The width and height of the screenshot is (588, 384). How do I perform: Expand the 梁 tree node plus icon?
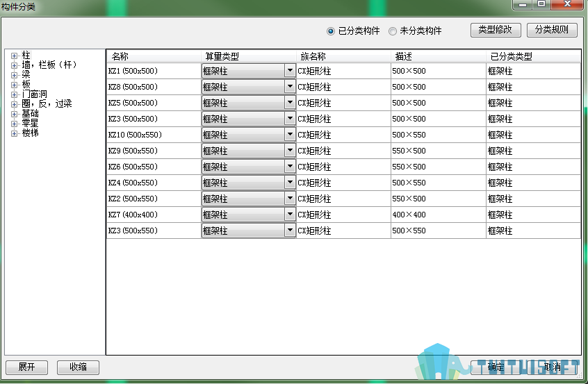pos(14,75)
